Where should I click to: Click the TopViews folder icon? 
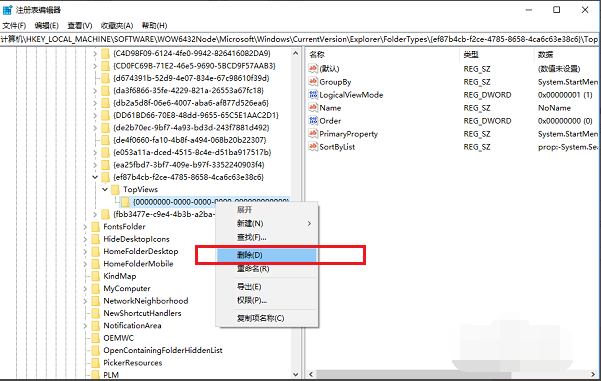click(x=115, y=189)
